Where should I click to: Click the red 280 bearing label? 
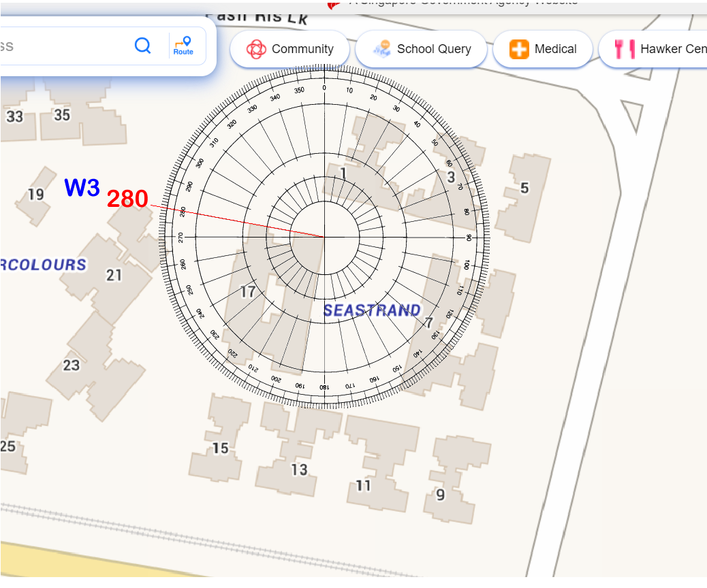click(x=127, y=199)
